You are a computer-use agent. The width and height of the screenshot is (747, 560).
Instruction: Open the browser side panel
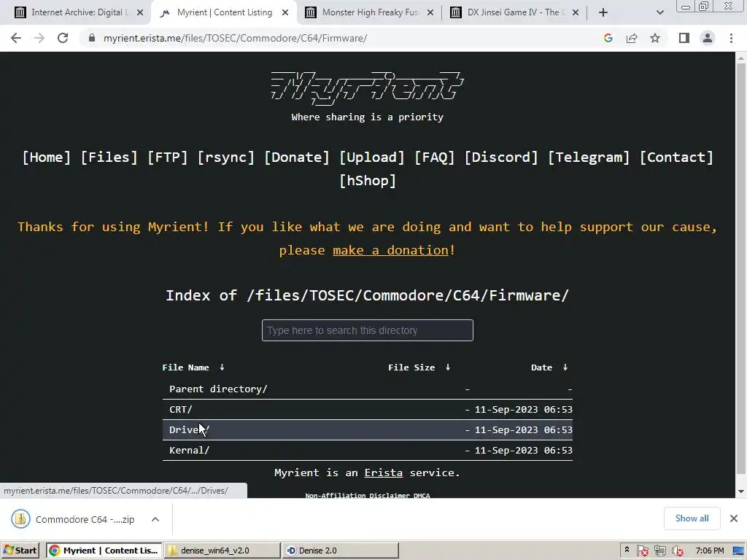coord(684,38)
